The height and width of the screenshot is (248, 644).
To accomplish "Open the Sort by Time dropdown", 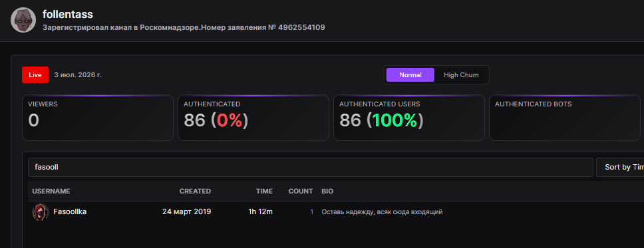I will 620,167.
